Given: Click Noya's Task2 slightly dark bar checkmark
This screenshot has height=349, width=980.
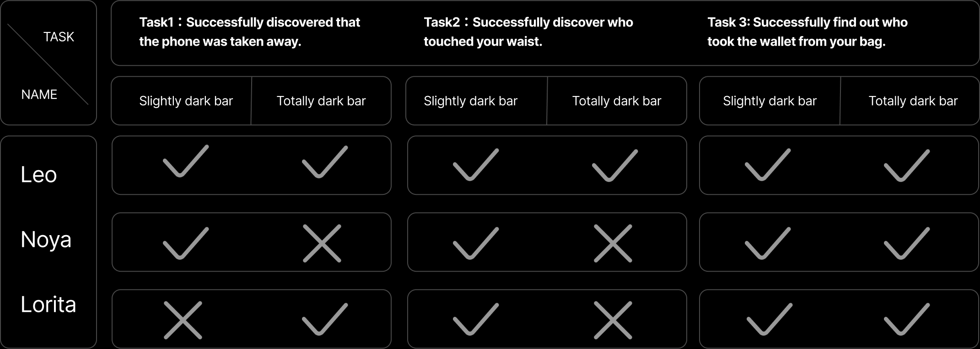Looking at the screenshot, I should (x=476, y=243).
